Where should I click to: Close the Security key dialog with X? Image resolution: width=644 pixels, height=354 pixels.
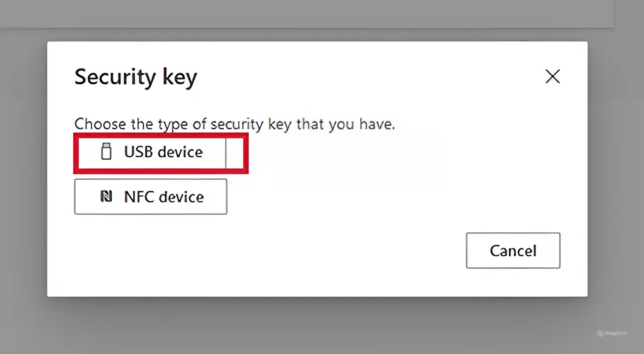552,76
